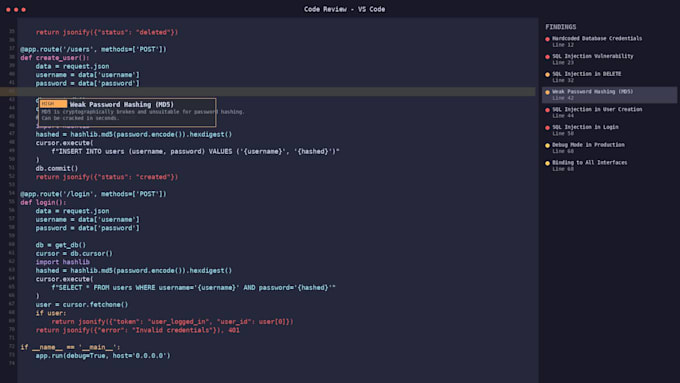The image size is (680, 383).
Task: Click code line returning status "deleted"
Action: pos(107,32)
